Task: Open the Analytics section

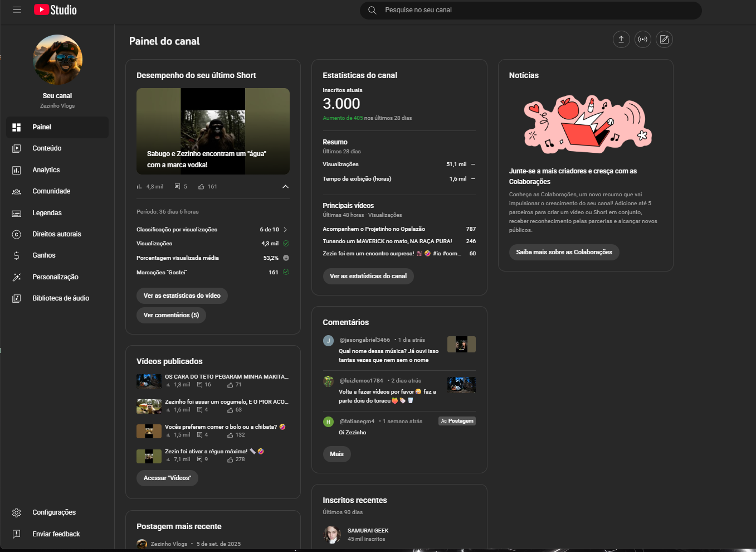Action: [x=57, y=170]
